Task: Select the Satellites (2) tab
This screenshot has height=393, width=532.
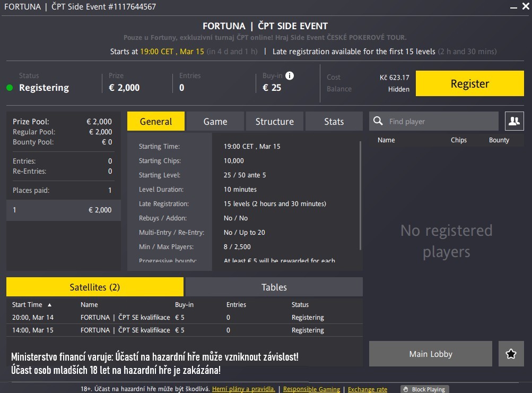Action: (94, 287)
